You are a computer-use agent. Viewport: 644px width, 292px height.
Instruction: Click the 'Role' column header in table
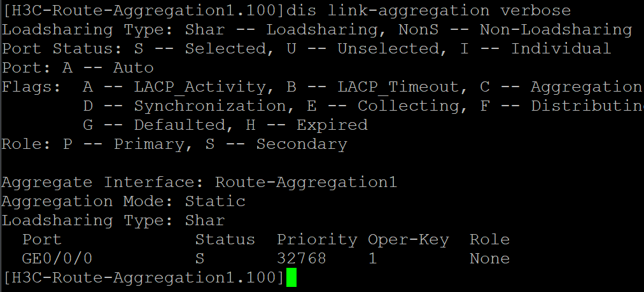pyautogui.click(x=489, y=240)
